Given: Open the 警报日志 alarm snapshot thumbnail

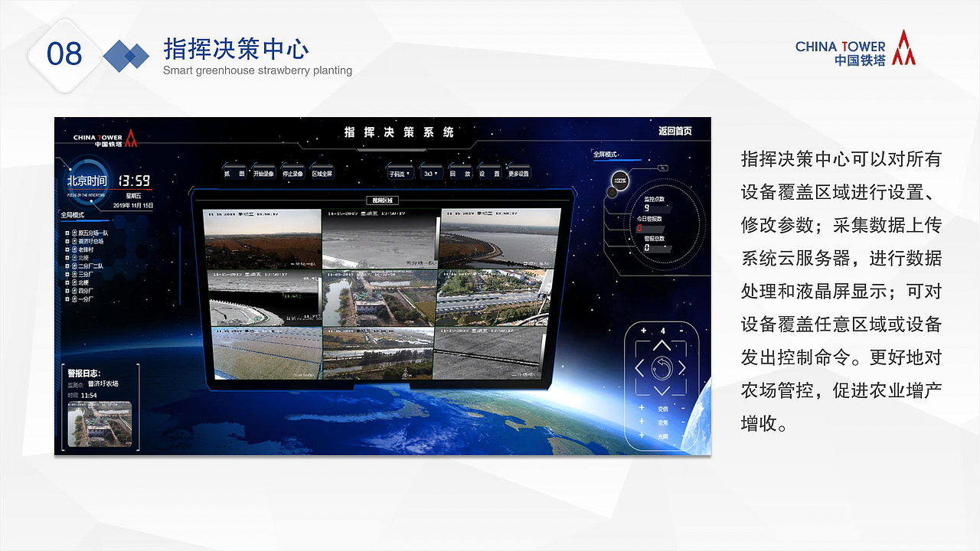Looking at the screenshot, I should coord(100,425).
